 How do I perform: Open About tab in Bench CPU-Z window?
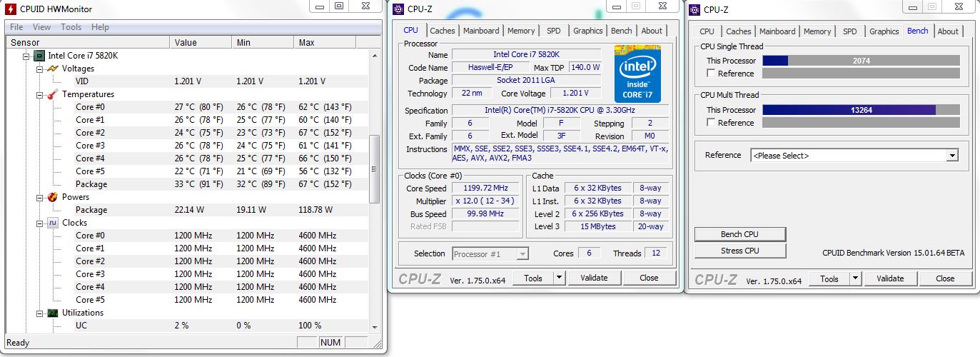click(x=948, y=31)
